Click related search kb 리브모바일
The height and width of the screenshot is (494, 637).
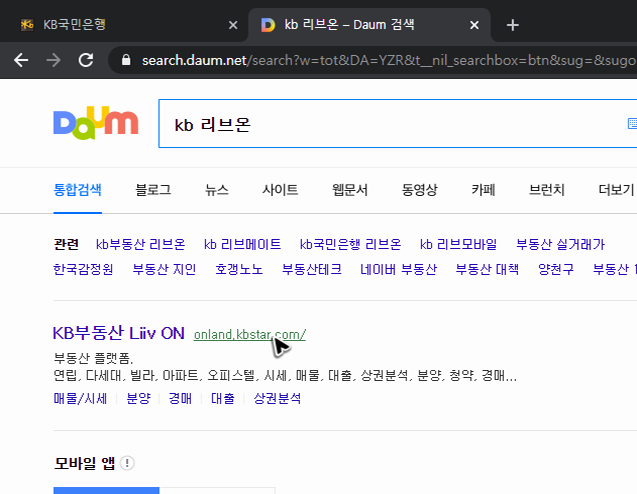(x=458, y=245)
